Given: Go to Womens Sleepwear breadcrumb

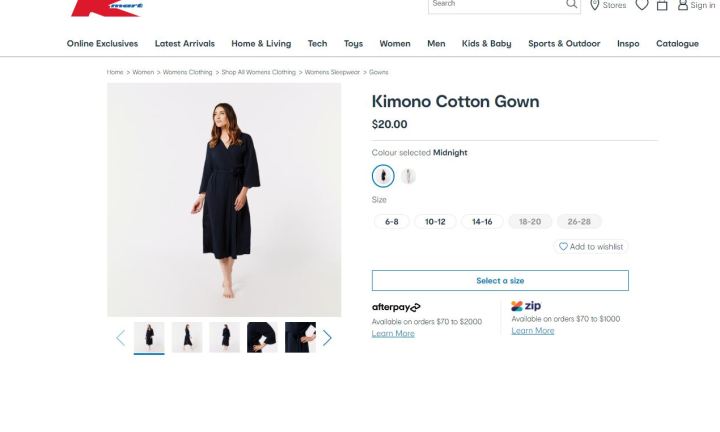Looking at the screenshot, I should coord(332,72).
